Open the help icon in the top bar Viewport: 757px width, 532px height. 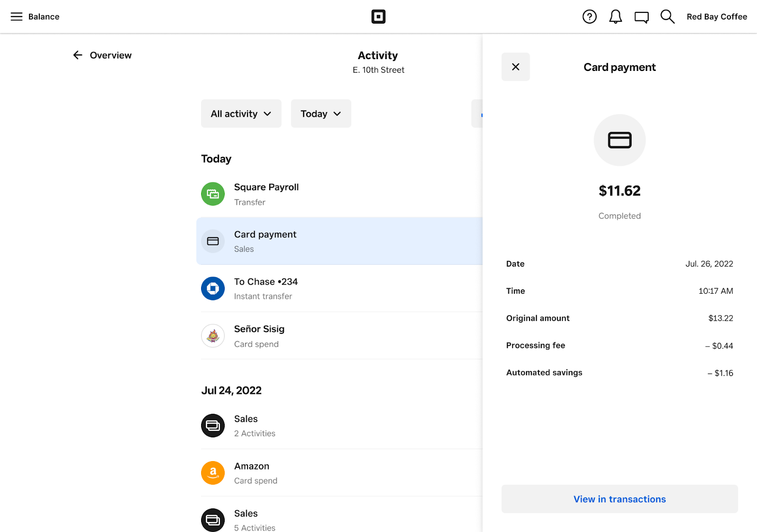point(589,17)
